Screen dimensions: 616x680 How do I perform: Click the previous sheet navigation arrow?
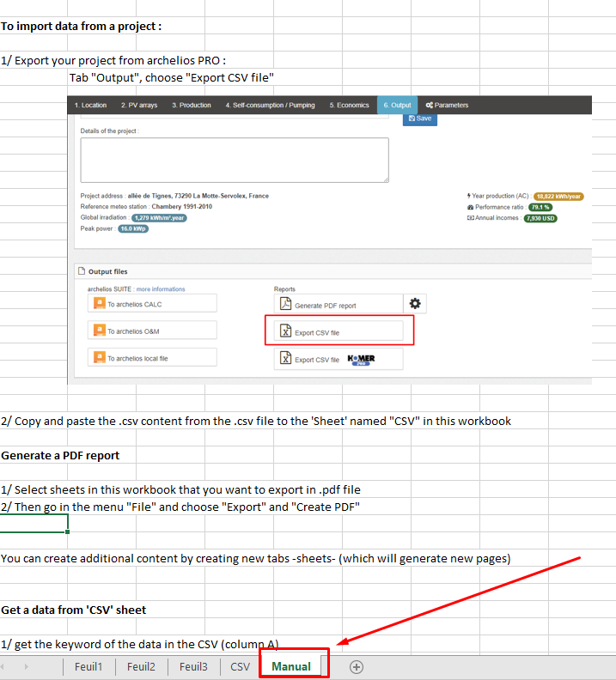(x=3, y=666)
